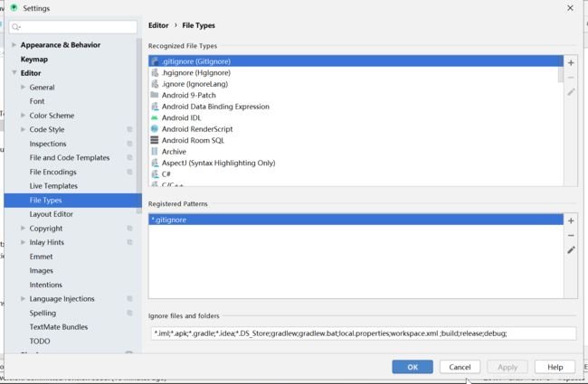Edit the *.gitignore registered pattern

click(571, 250)
